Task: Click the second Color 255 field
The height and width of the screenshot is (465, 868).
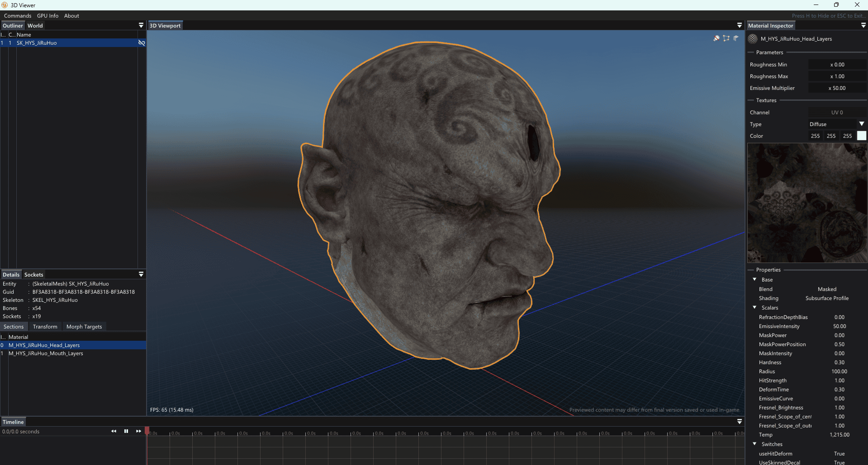Action: point(831,136)
